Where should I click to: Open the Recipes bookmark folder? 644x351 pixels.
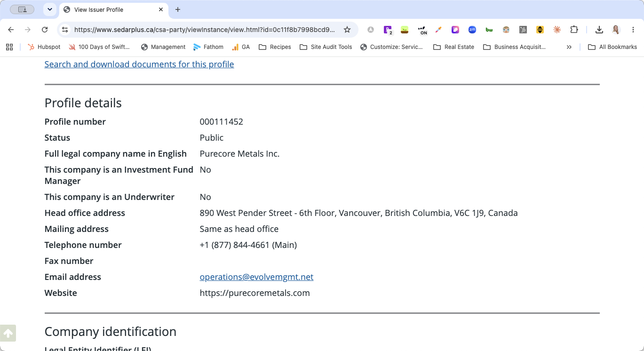275,47
